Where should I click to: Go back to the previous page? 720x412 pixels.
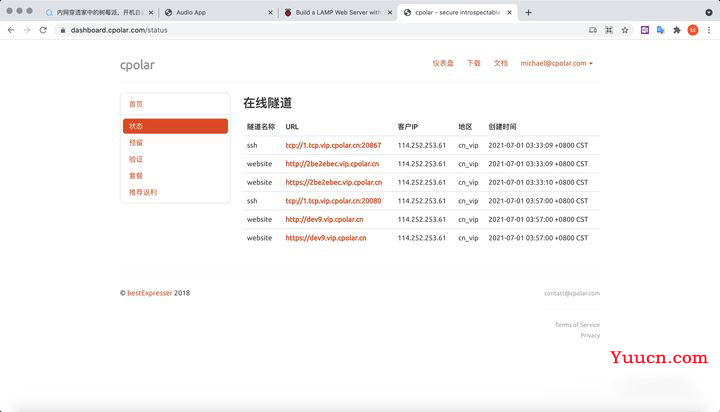point(11,30)
